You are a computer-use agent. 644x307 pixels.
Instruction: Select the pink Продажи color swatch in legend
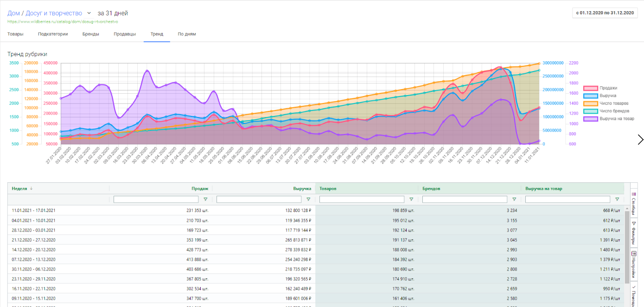click(590, 88)
